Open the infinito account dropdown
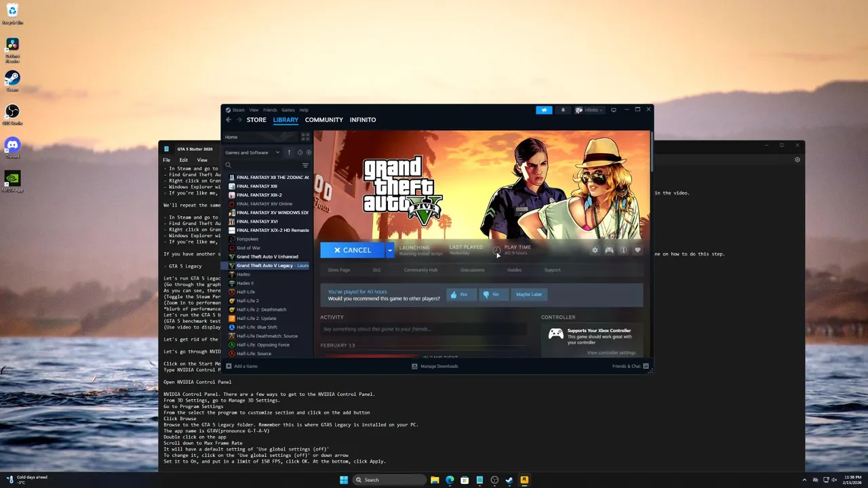 589,110
